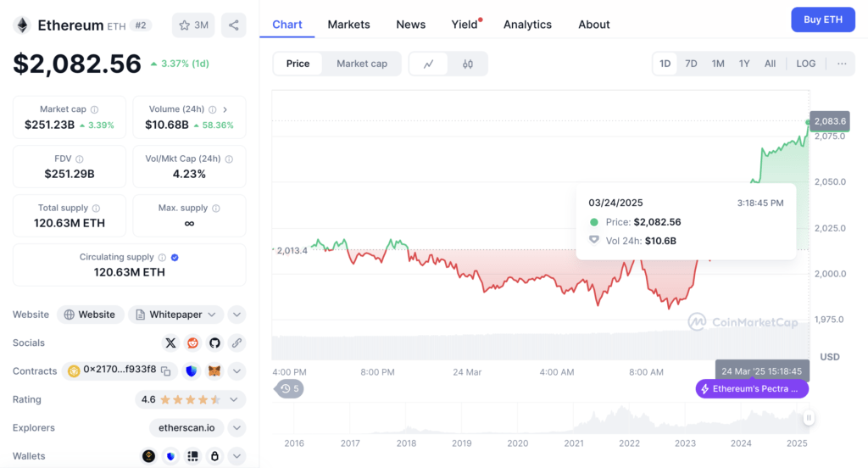The height and width of the screenshot is (468, 868).
Task: Open the Reddit social icon
Action: [x=192, y=343]
